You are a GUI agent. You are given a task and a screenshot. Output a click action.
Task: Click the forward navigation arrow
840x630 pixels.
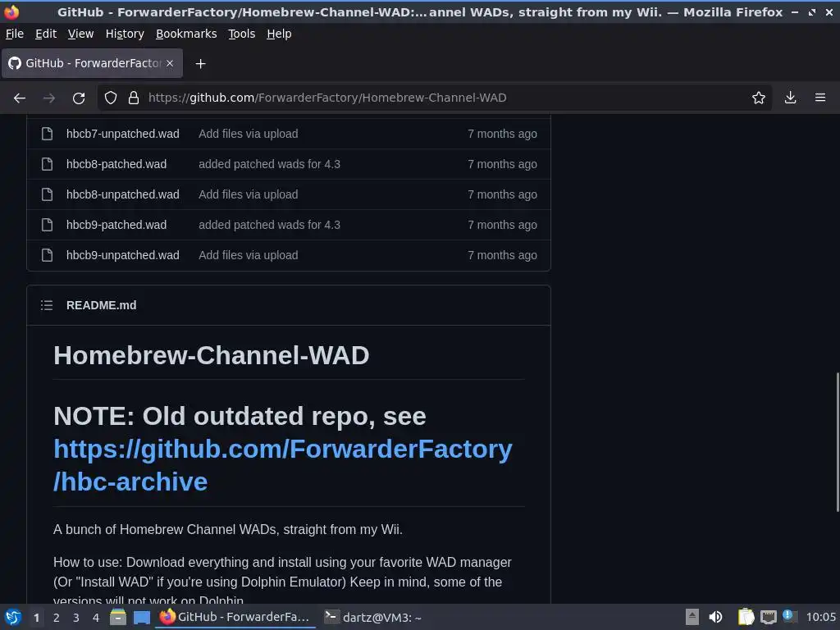point(48,98)
